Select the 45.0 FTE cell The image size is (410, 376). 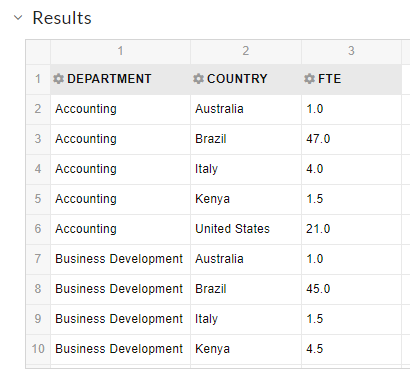[351, 289]
